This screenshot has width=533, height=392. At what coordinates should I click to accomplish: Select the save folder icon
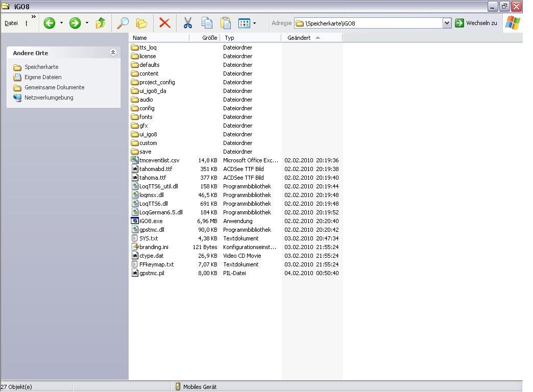click(135, 151)
